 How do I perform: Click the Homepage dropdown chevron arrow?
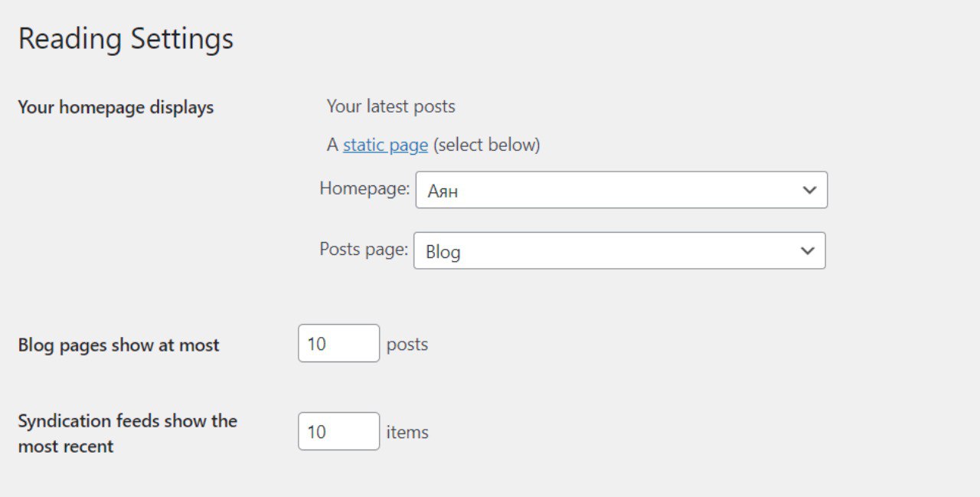(x=809, y=190)
